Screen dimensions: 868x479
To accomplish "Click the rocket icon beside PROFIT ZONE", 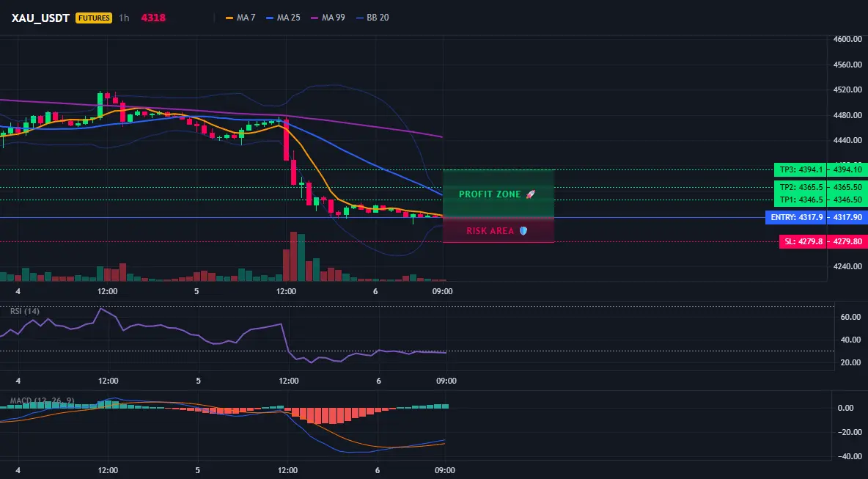I will pos(530,194).
